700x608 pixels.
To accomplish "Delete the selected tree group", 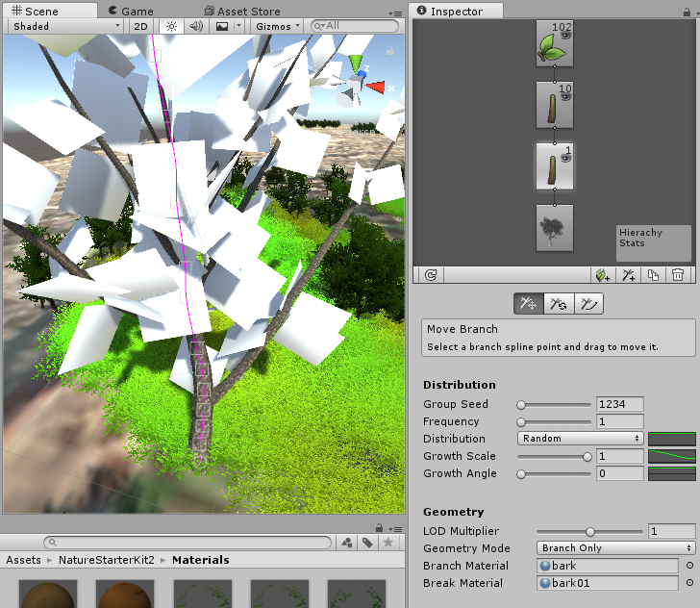I will [678, 275].
